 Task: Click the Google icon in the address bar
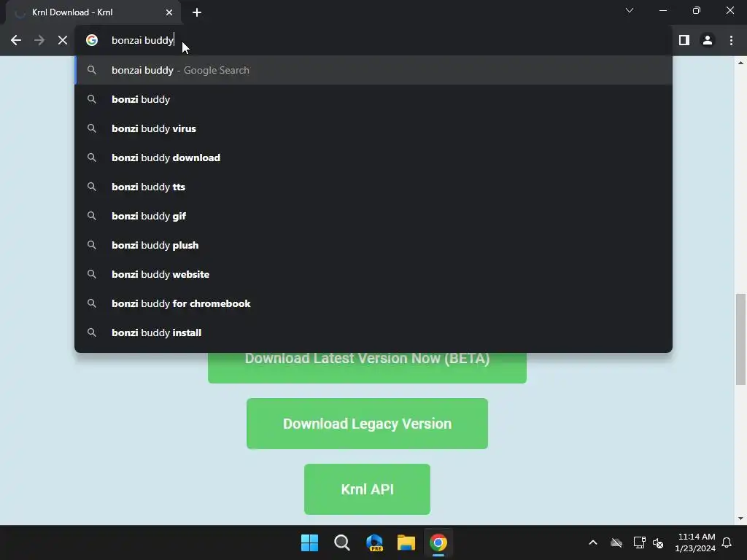pyautogui.click(x=92, y=40)
